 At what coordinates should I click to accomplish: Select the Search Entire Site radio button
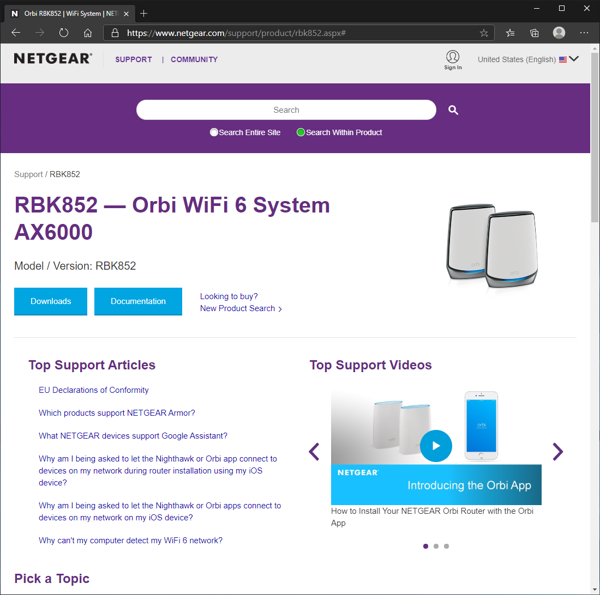(x=214, y=132)
